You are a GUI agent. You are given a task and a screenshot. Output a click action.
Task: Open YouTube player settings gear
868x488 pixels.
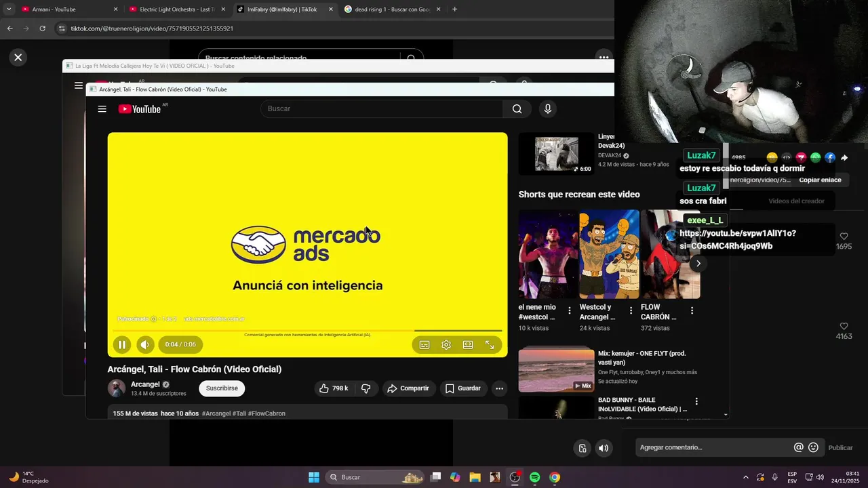(x=446, y=345)
